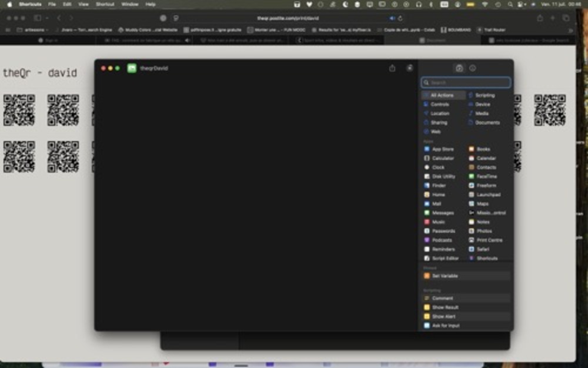Switch to the Documents category
Viewport: 588px width, 368px height.
point(487,123)
